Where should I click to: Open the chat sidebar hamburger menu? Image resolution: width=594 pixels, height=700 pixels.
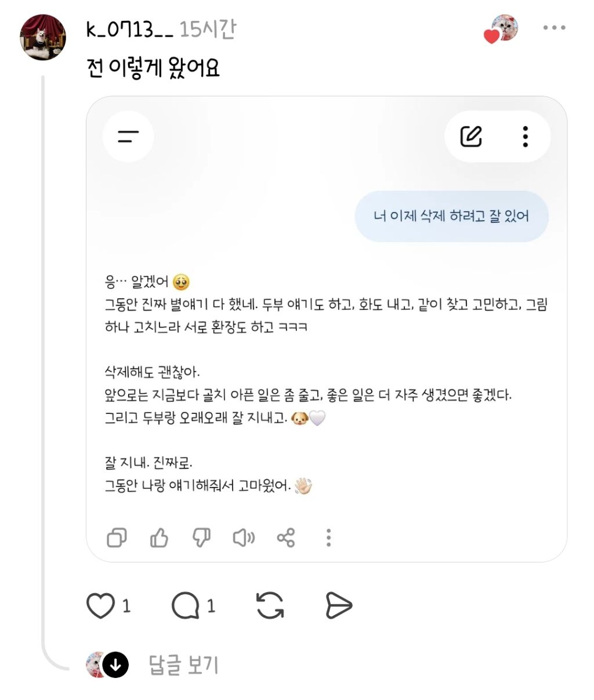pyautogui.click(x=128, y=136)
